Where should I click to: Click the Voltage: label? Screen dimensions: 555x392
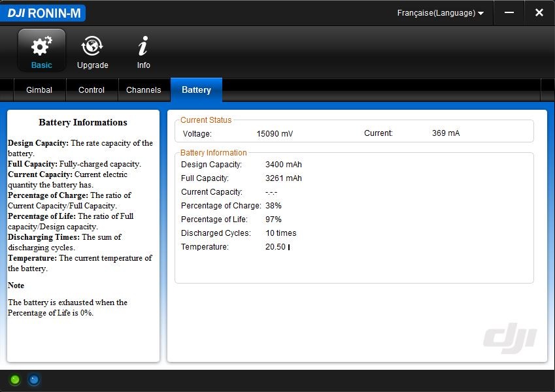click(197, 134)
